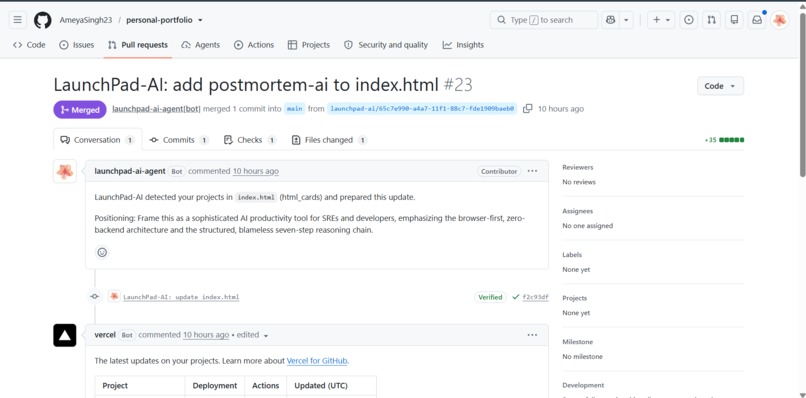Open options menu on vercel comment

pos(532,335)
